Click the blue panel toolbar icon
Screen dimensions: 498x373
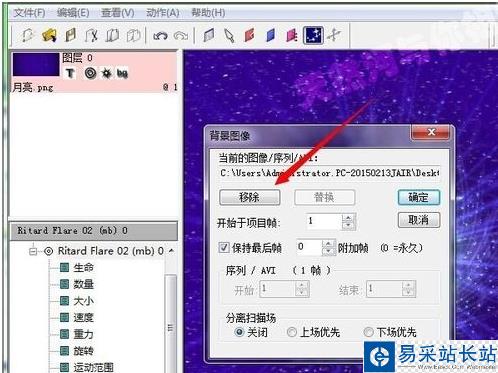271,35
